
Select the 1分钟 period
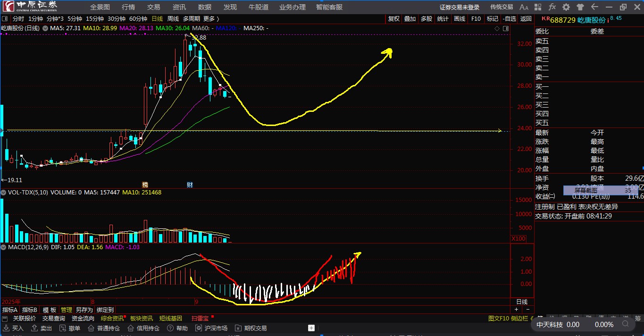pos(35,19)
